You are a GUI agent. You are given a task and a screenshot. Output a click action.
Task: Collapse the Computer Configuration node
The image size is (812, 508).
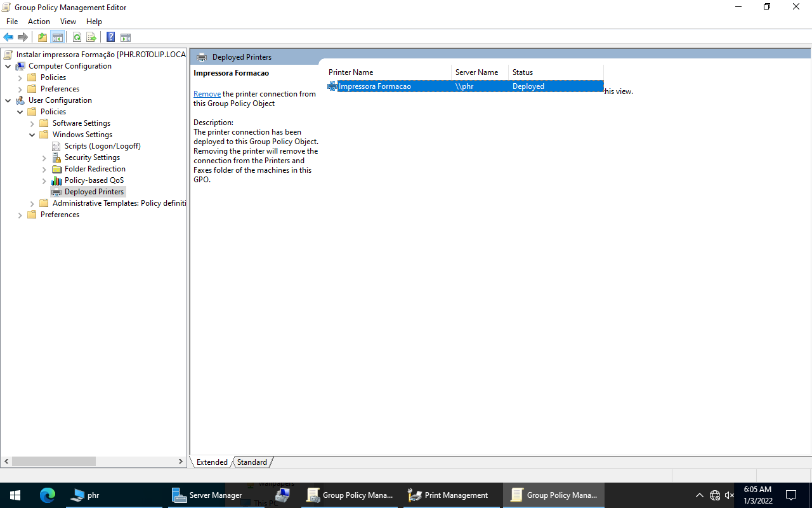[8, 66]
